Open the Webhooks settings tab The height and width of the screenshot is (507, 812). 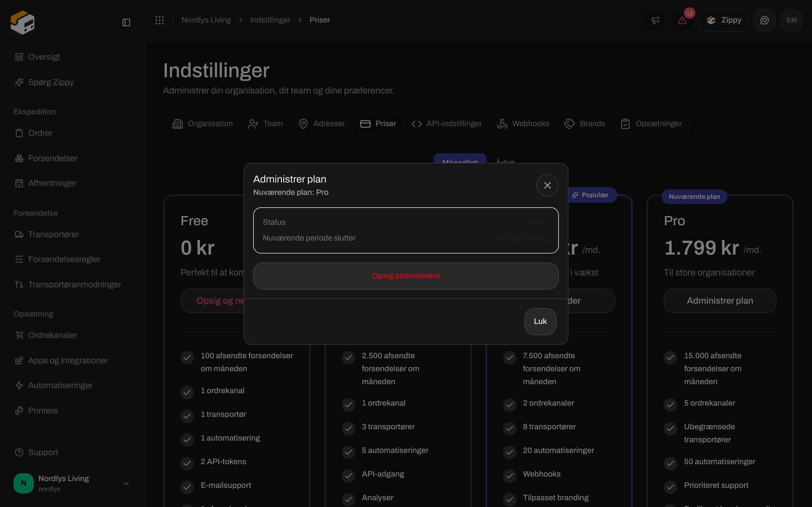(523, 124)
